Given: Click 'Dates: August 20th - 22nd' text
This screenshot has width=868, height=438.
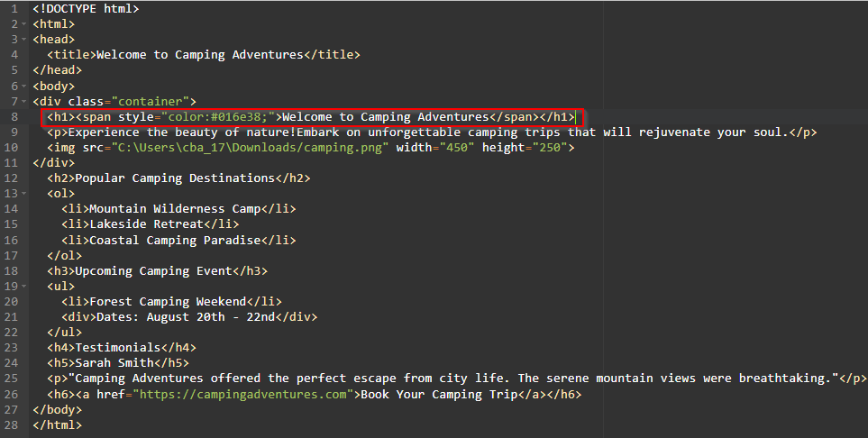Looking at the screenshot, I should (186, 317).
